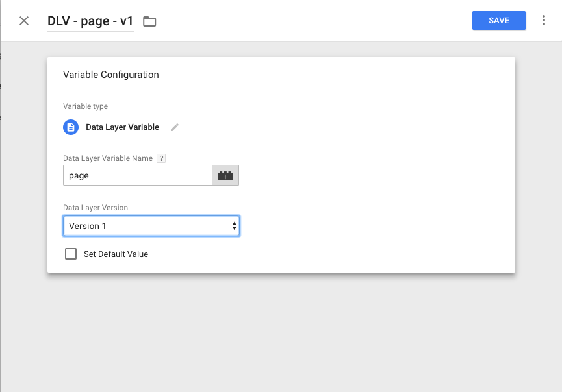Viewport: 562px width, 392px height.
Task: Click the Variable Configuration heading
Action: pyautogui.click(x=110, y=75)
